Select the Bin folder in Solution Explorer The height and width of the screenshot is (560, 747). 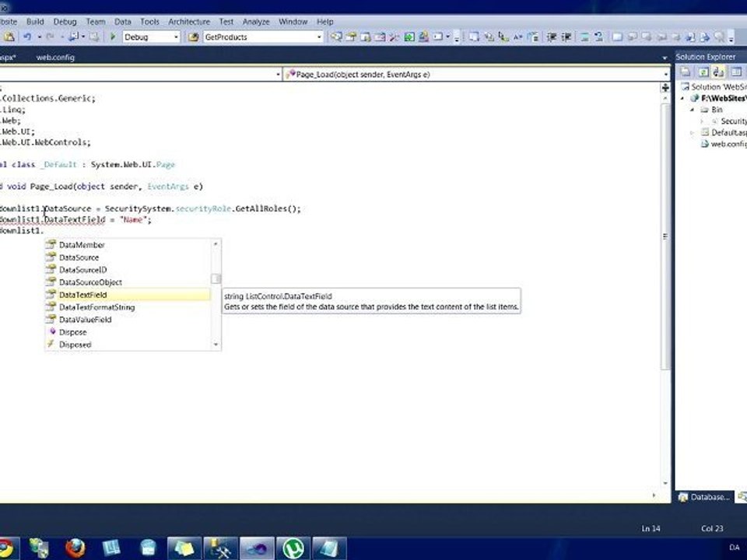[x=712, y=110]
